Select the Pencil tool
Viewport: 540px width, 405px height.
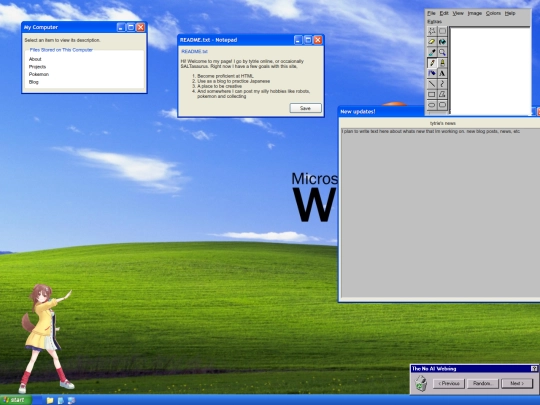[432, 63]
